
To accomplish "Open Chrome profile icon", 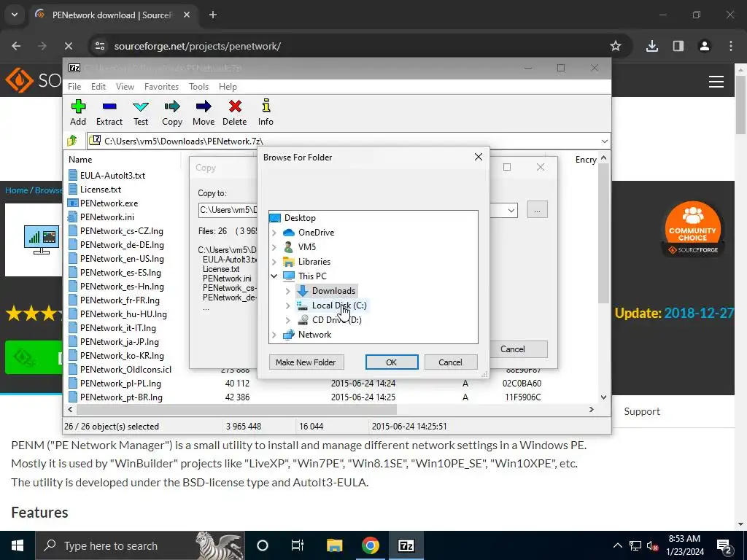I will point(705,46).
